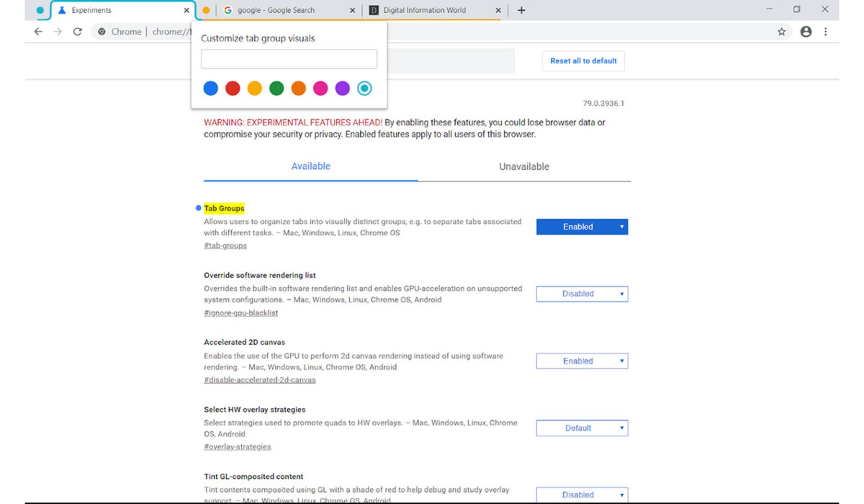Click the tab group name input field

point(289,59)
